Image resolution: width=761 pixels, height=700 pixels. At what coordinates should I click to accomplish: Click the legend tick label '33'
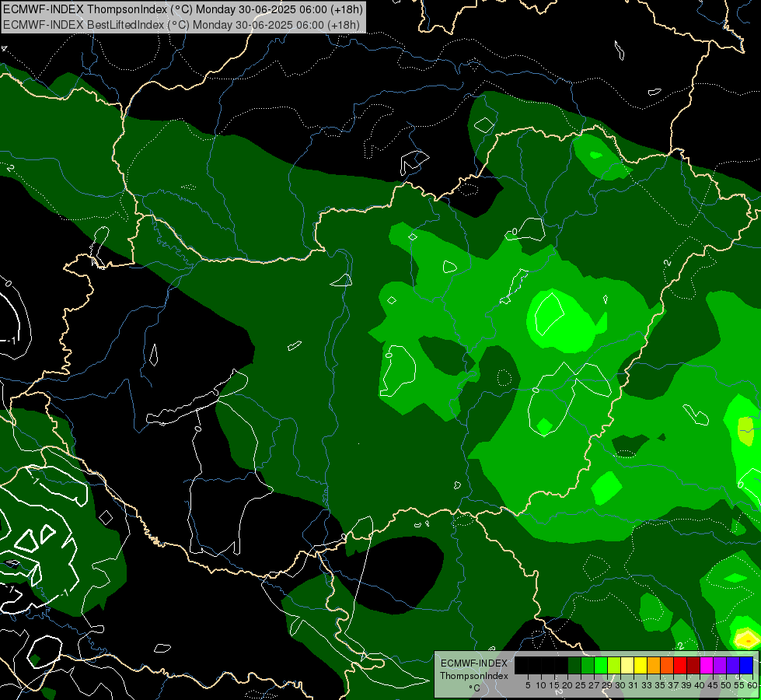pos(647,685)
